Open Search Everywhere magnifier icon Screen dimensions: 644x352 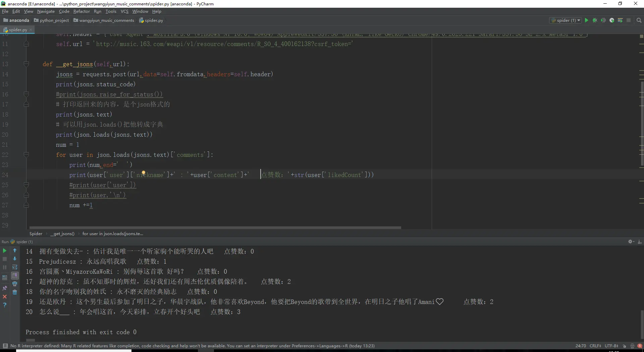click(x=639, y=20)
